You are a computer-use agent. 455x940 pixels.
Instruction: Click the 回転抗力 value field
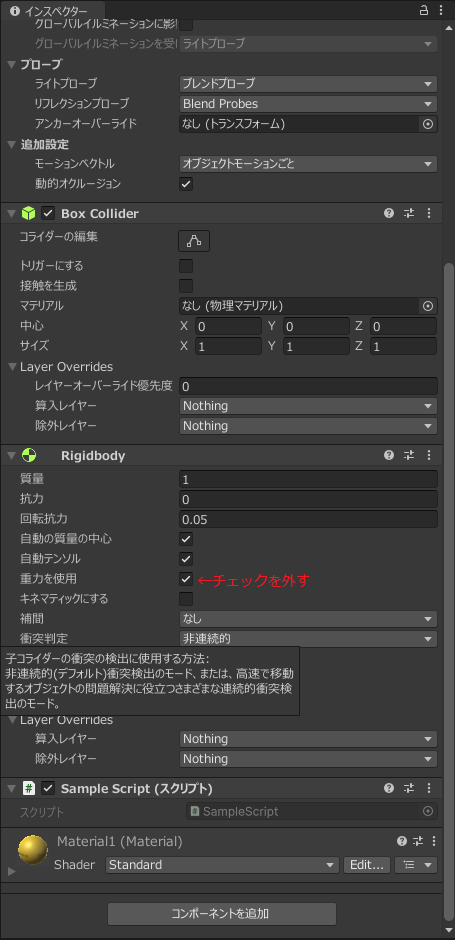click(x=308, y=519)
